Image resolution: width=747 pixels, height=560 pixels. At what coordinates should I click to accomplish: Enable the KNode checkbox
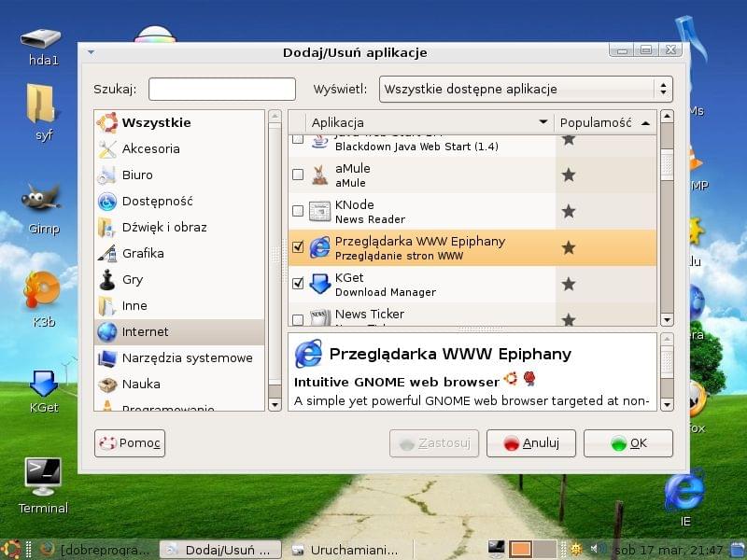[x=298, y=211]
